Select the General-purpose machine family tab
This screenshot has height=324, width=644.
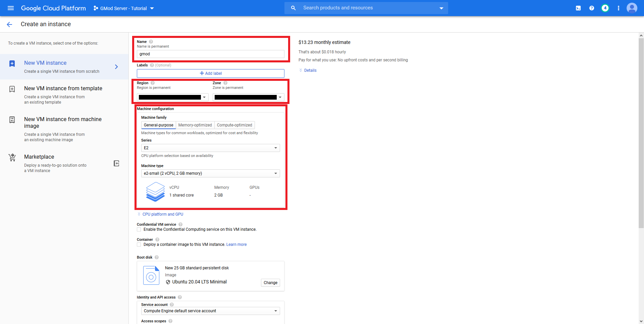[x=159, y=125]
